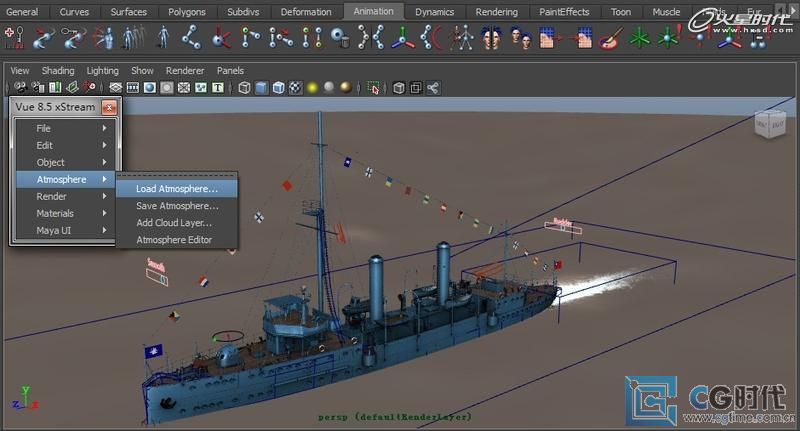Click the Mirror Joint shelf icon
Viewport: 800px width, 431px height.
[x=371, y=38]
